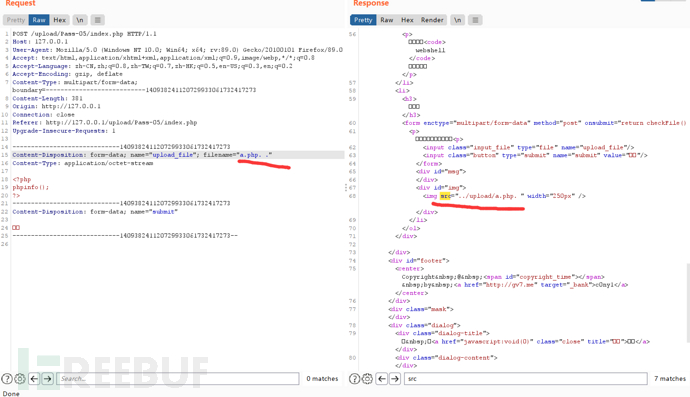Image resolution: width=690 pixels, height=397 pixels.
Task: Go to previous match in Request search
Action: 34,379
